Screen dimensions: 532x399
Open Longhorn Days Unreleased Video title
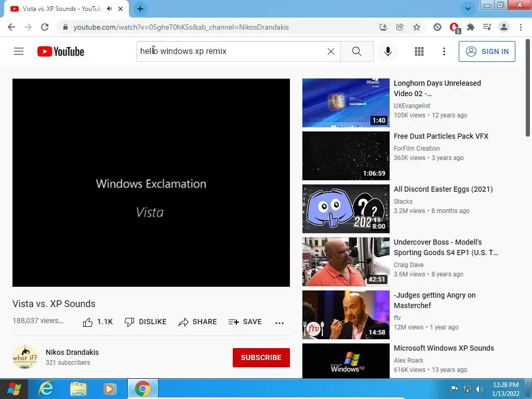point(437,88)
